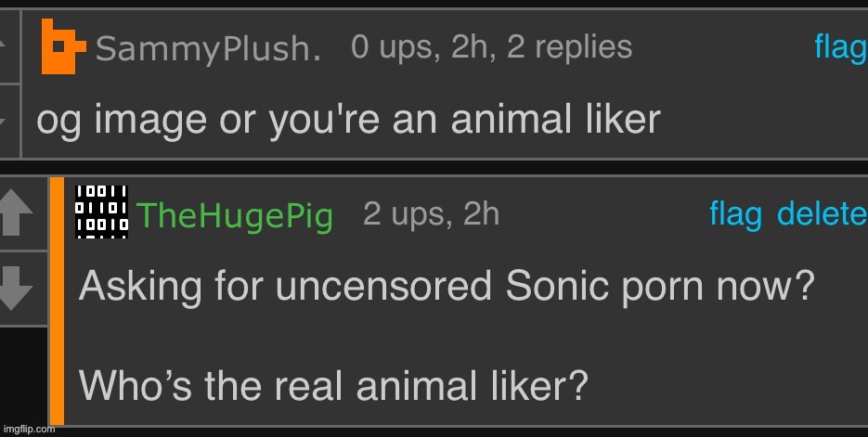
Task: Click the black area below the downvote arrow
Action: [x=23, y=371]
